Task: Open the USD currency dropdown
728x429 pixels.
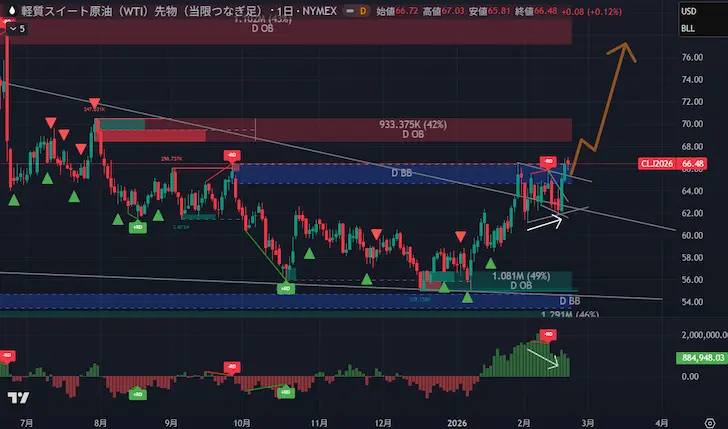Action: [x=689, y=11]
